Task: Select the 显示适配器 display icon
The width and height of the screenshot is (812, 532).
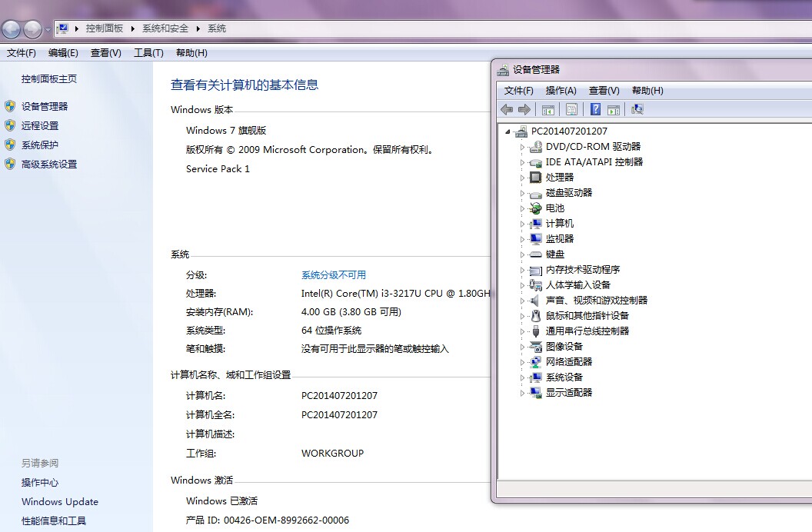Action: [535, 393]
